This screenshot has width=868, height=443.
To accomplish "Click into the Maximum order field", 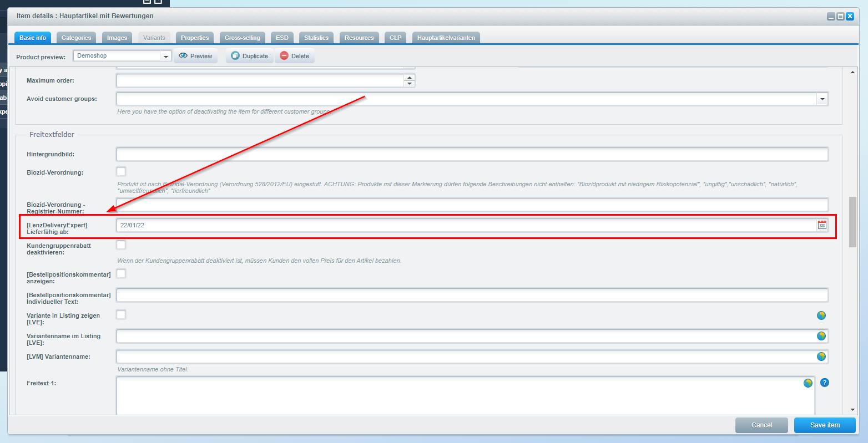I will click(x=260, y=81).
